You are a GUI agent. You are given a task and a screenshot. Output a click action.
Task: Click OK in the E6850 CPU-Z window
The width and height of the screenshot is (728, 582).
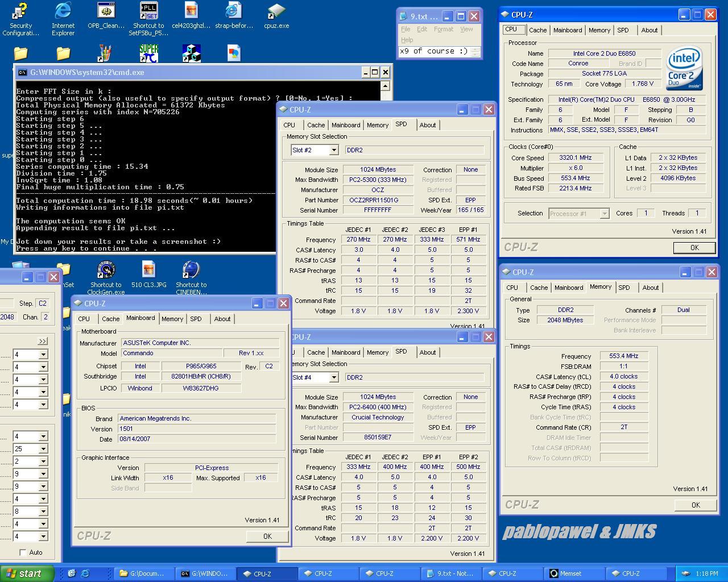(694, 248)
